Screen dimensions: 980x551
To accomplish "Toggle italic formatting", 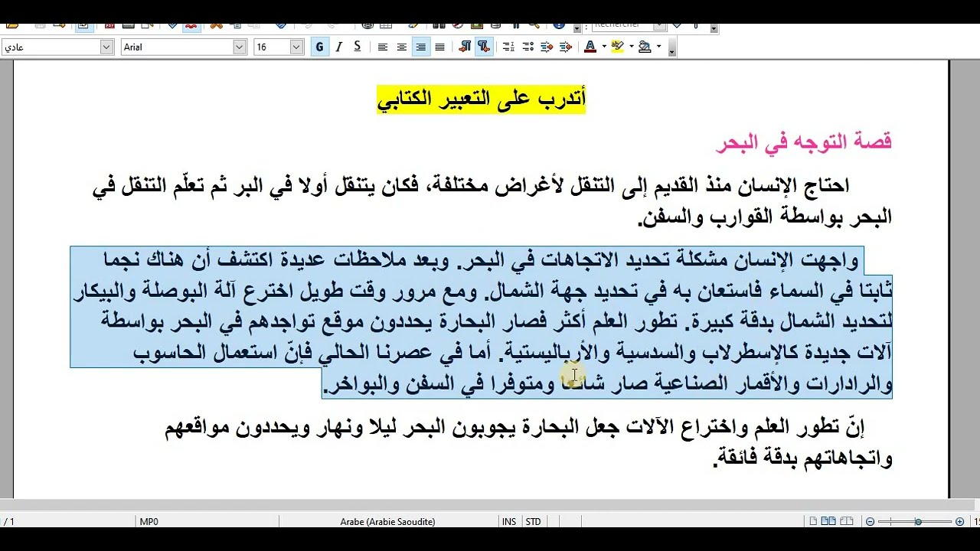I will coord(338,47).
